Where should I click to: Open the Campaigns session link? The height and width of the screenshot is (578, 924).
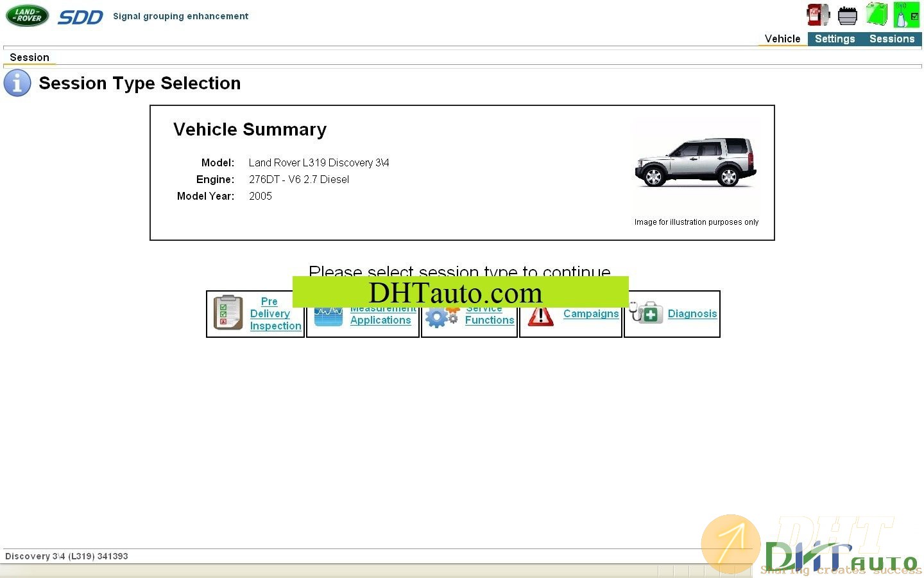point(591,313)
